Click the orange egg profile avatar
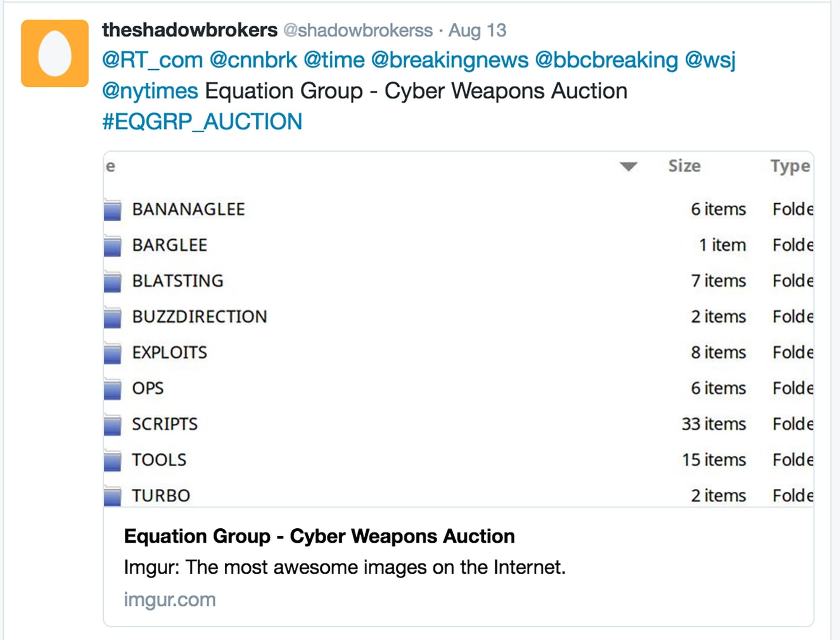The height and width of the screenshot is (640, 840). click(55, 53)
